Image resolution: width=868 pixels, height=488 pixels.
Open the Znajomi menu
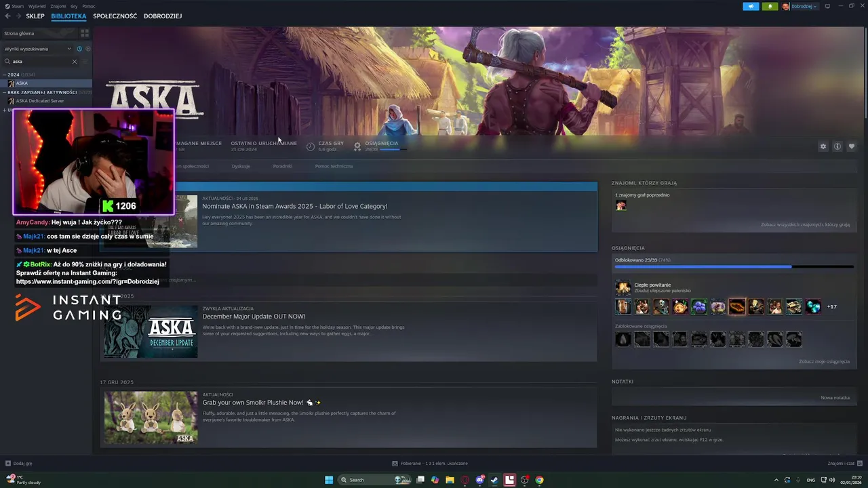(58, 6)
